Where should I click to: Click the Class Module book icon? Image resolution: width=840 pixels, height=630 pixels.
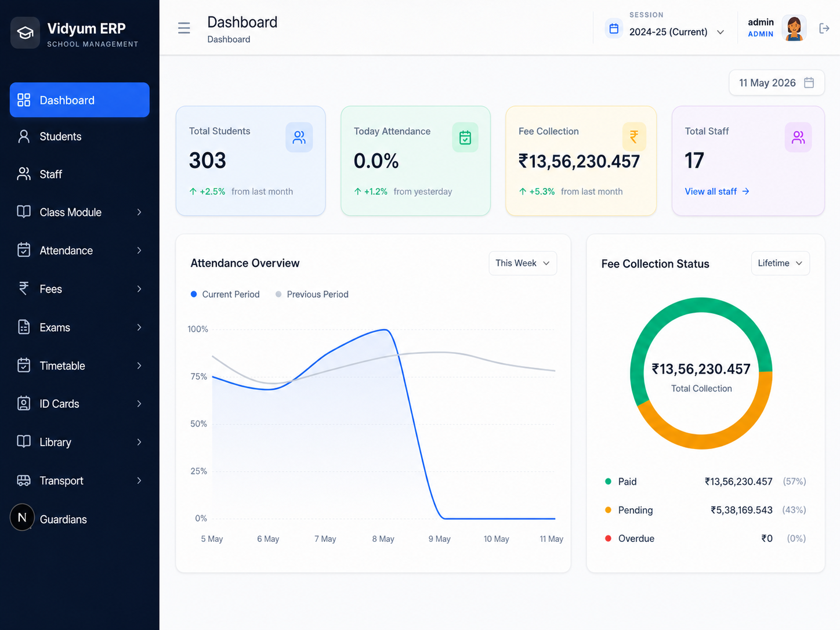click(x=24, y=212)
